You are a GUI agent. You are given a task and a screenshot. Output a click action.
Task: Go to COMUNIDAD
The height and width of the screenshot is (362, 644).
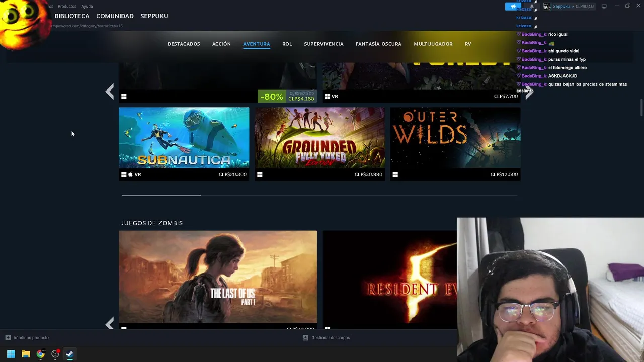click(115, 16)
